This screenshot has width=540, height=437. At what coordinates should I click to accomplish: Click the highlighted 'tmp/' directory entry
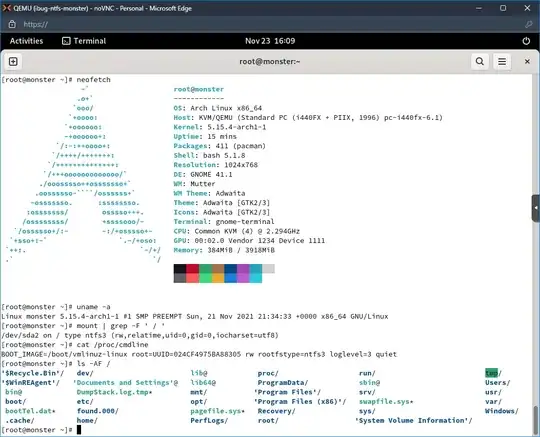coord(493,373)
